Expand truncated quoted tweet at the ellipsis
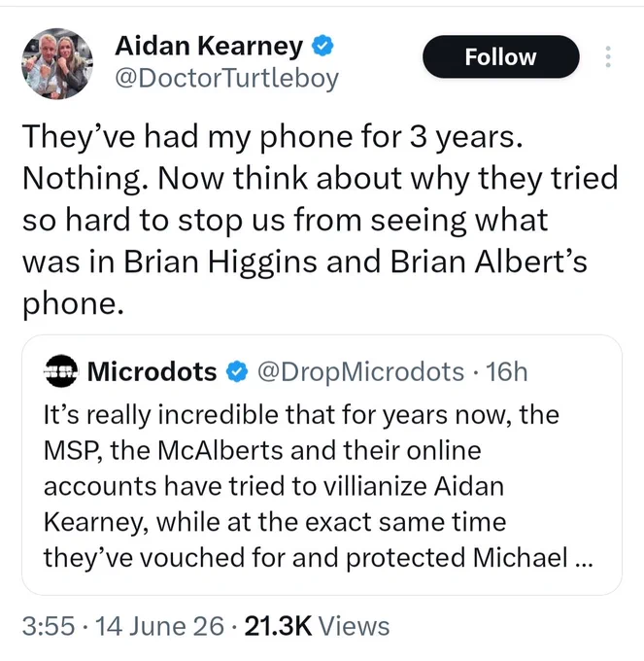The width and height of the screenshot is (644, 661). (584, 559)
